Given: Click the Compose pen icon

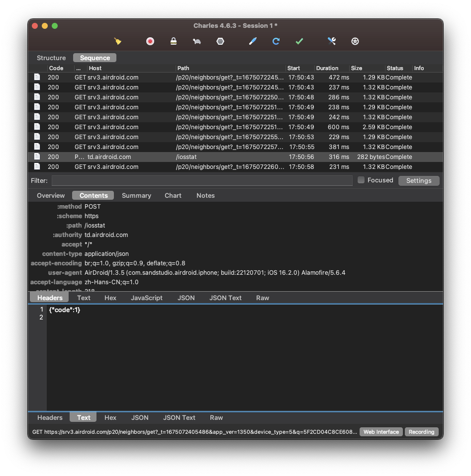Looking at the screenshot, I should [x=253, y=41].
